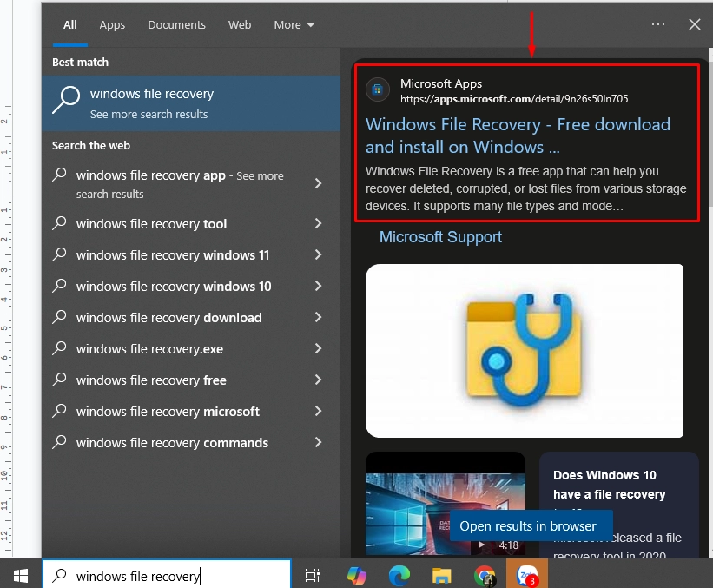Launch Copilot from the taskbar

[x=356, y=576]
